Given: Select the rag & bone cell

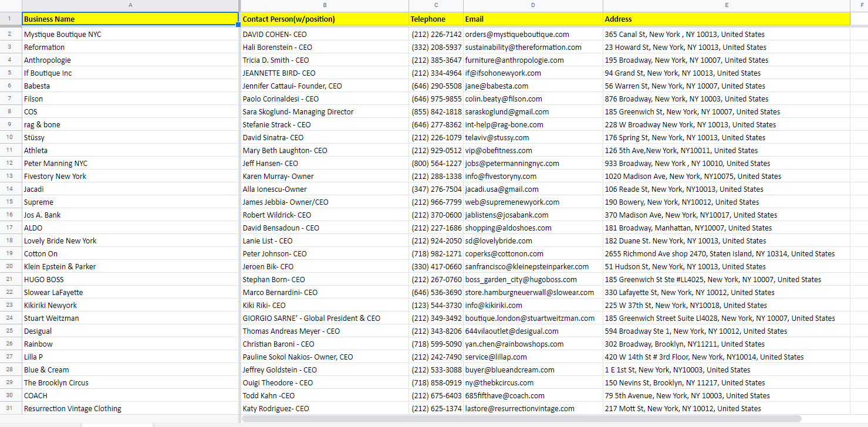Looking at the screenshot, I should pos(130,124).
